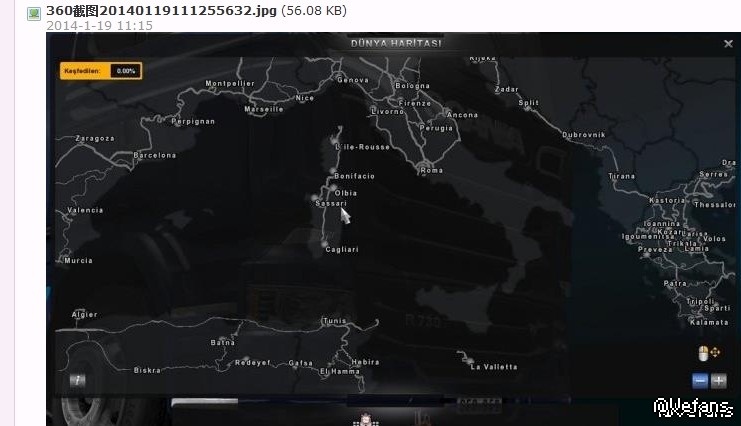Select Olbia city label

click(345, 193)
